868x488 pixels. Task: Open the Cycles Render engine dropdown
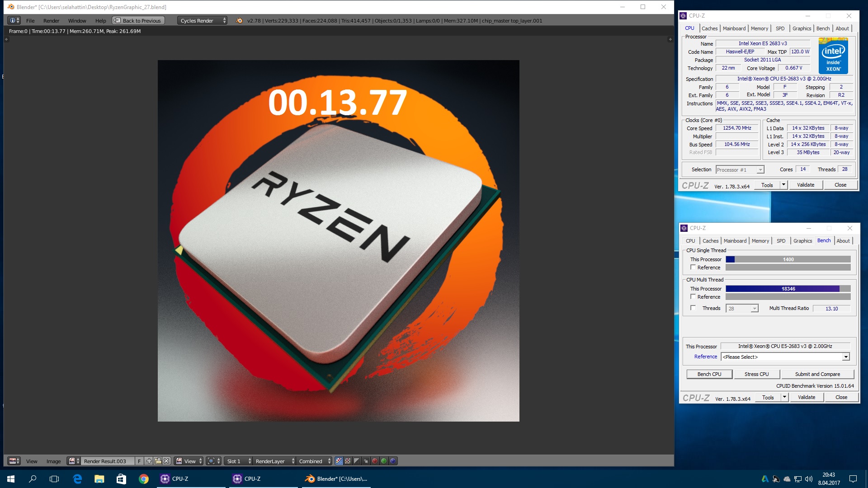point(202,20)
